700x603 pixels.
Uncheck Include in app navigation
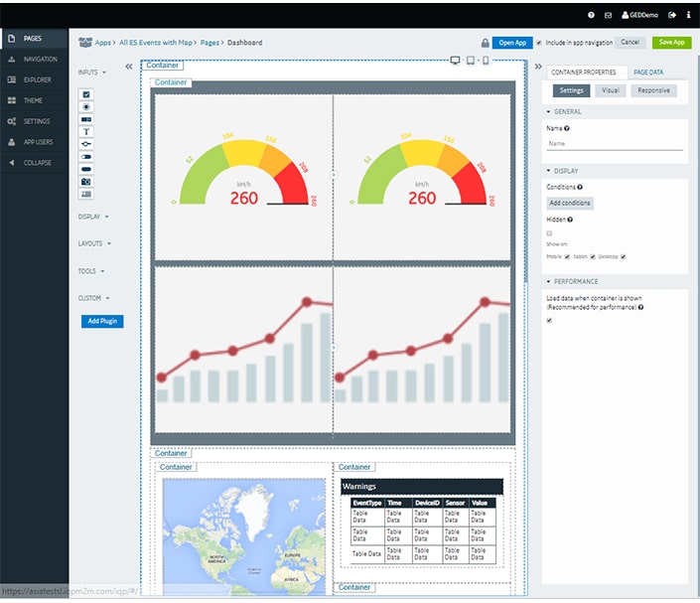coord(539,43)
